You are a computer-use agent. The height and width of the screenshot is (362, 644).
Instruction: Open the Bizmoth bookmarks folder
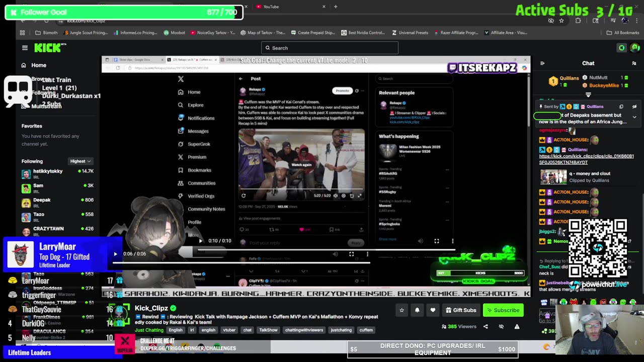(46, 33)
